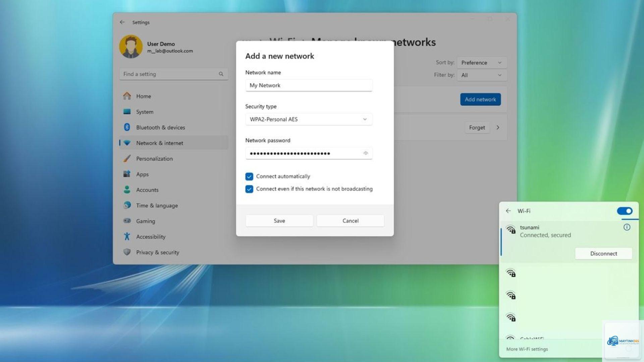Go back using Settings back arrow
The height and width of the screenshot is (362, 644).
pos(122,22)
